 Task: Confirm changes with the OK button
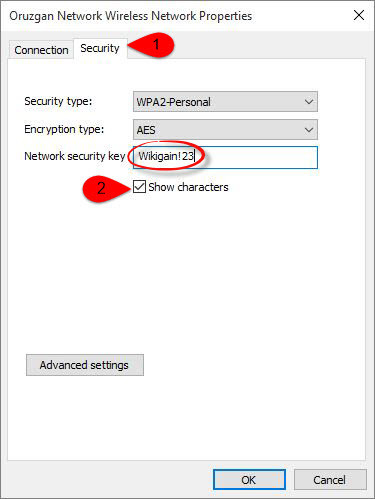pos(249,480)
